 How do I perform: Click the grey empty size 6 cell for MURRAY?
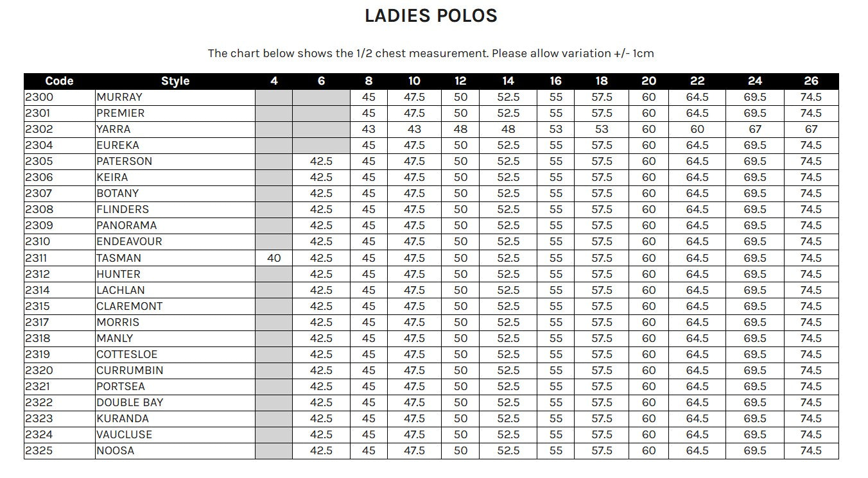[321, 98]
